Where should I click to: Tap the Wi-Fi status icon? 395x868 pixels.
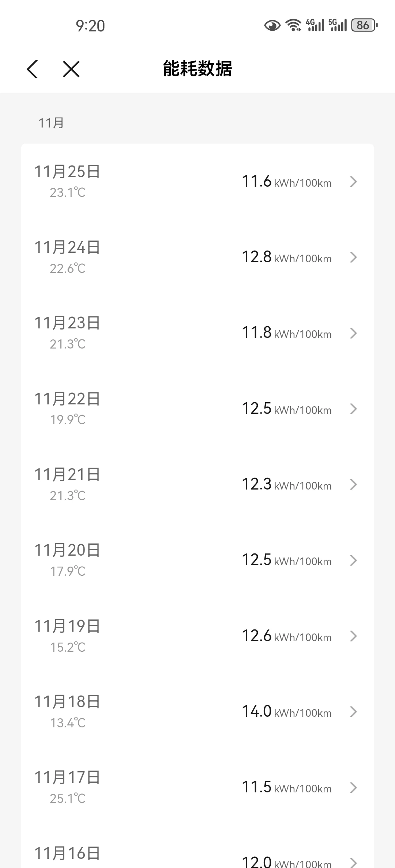[x=293, y=25]
